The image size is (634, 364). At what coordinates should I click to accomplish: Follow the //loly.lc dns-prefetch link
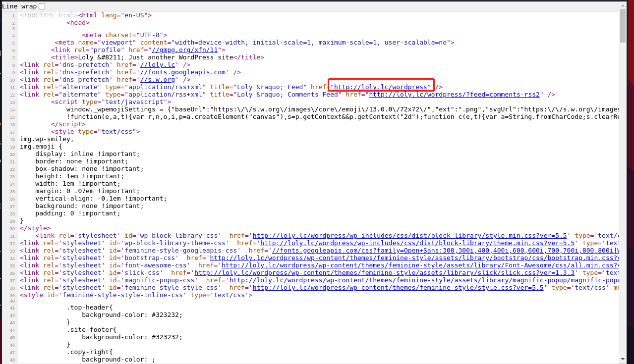point(158,65)
